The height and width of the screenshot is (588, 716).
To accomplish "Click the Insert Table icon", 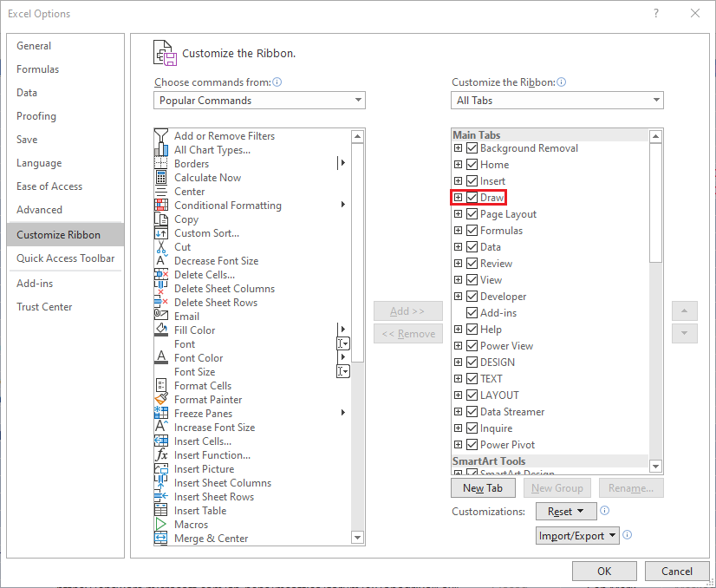I will pyautogui.click(x=160, y=510).
